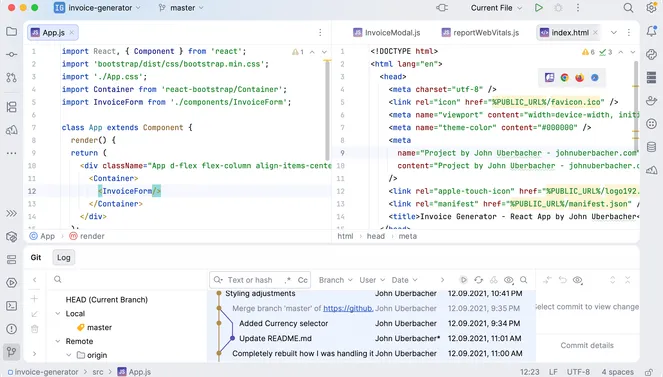Open the Notifications bell panel

tap(651, 31)
